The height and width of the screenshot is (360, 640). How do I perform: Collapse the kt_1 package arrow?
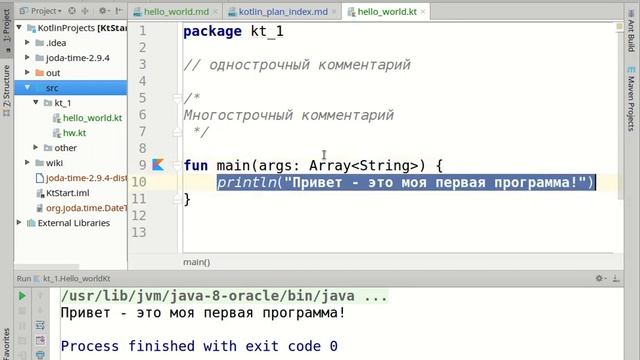36,102
